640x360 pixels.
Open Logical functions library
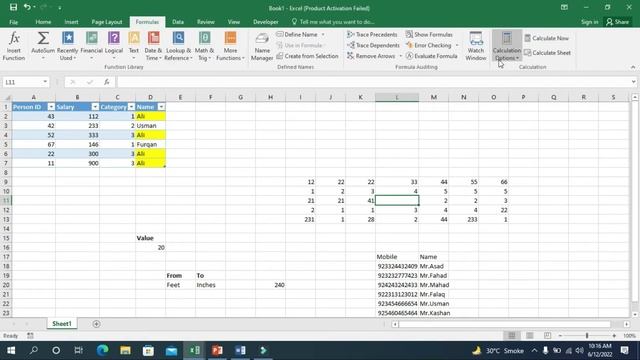coord(114,46)
